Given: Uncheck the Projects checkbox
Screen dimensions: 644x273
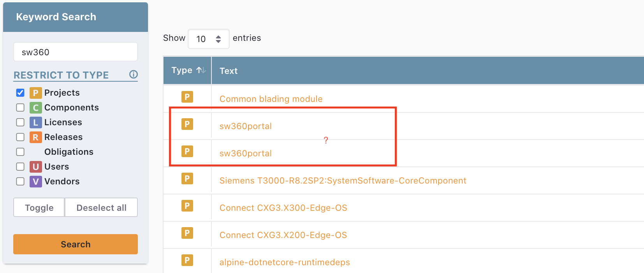Looking at the screenshot, I should coord(20,93).
